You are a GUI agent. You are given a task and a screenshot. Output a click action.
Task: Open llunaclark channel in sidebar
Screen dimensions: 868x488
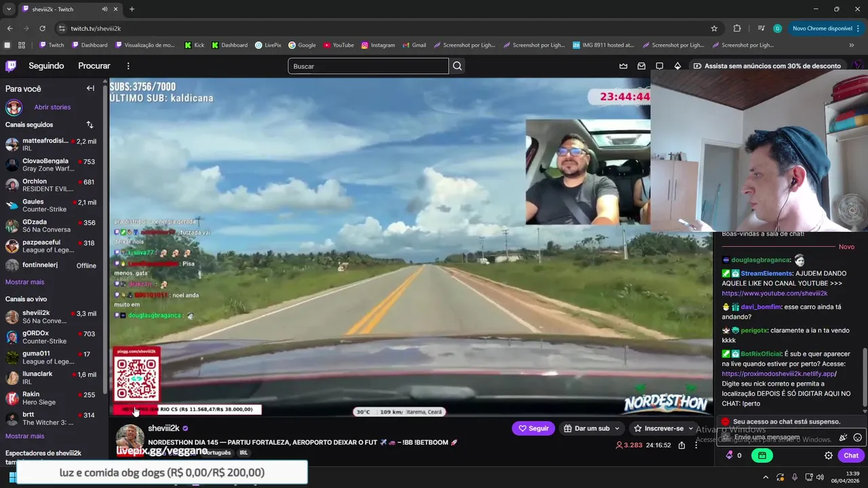(51, 378)
